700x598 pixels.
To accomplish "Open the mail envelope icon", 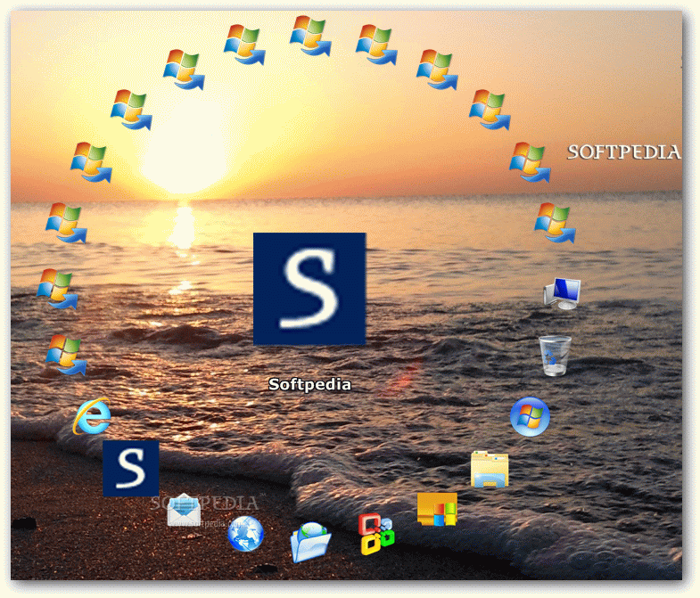I will pos(184,510).
